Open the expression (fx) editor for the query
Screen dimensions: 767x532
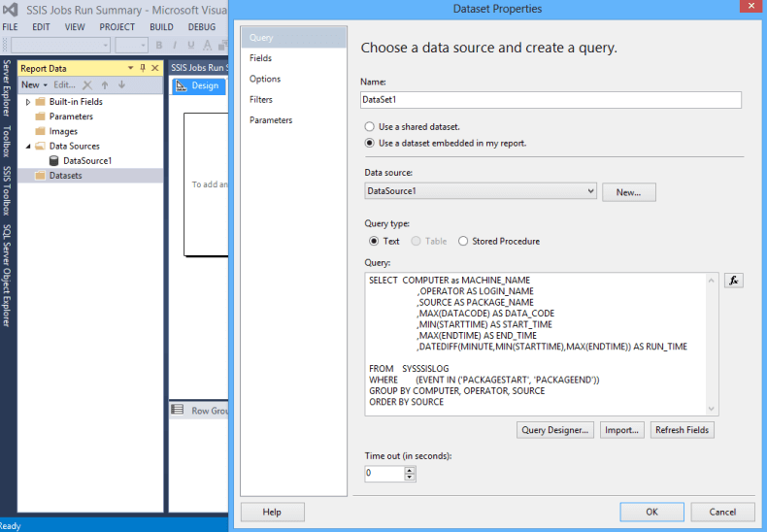733,281
